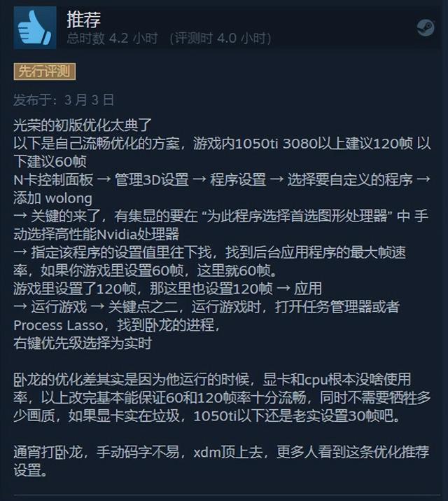448x501 pixels.
Task: Click the word wolong in the review
Action: (69, 198)
